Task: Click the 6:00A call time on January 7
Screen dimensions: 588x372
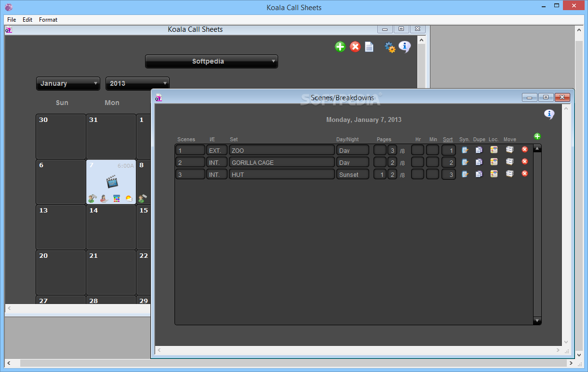Action: (126, 166)
